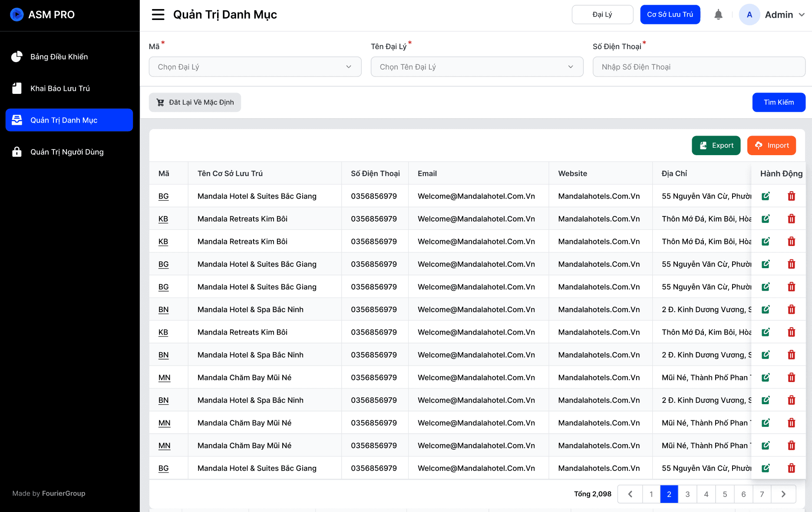This screenshot has width=812, height=512.
Task: Delete the last Mandala Hotel & Spa Bắc Ninh row
Action: (791, 400)
